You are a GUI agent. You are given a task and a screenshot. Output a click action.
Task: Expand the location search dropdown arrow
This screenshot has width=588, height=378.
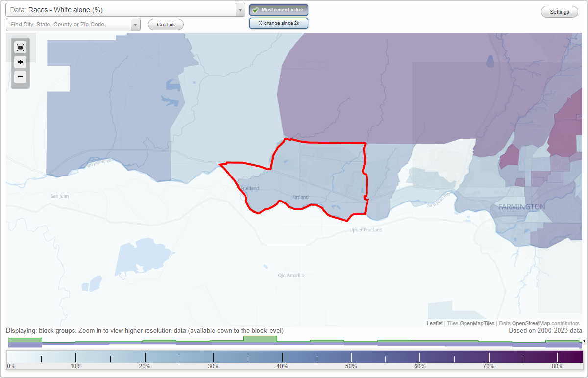[135, 24]
